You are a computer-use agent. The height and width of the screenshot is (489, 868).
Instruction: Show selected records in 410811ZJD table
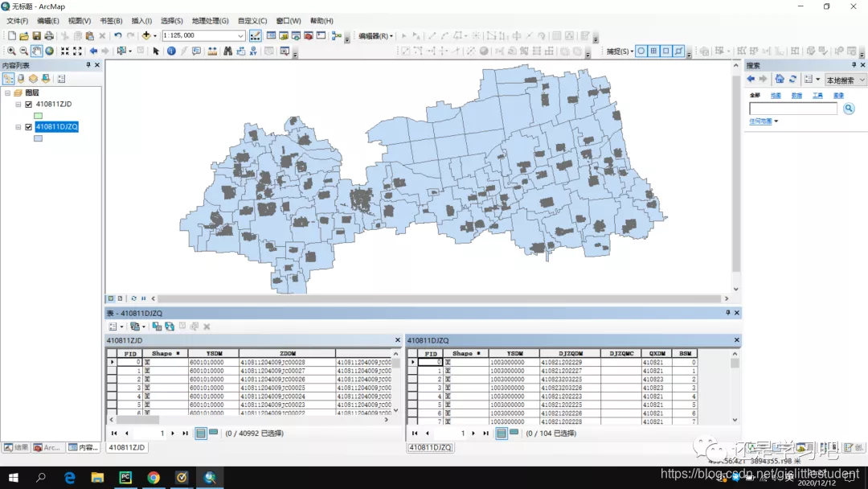point(213,433)
